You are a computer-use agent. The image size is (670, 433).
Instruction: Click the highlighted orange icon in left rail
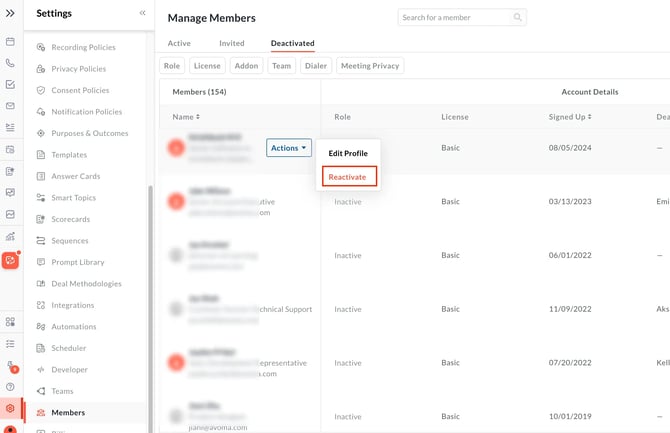coord(10,260)
